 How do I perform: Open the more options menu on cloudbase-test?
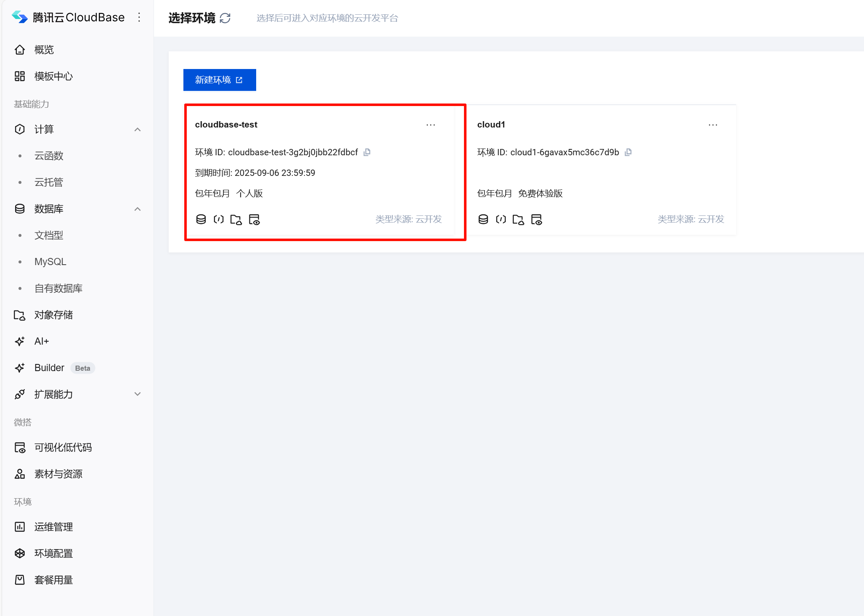(430, 125)
